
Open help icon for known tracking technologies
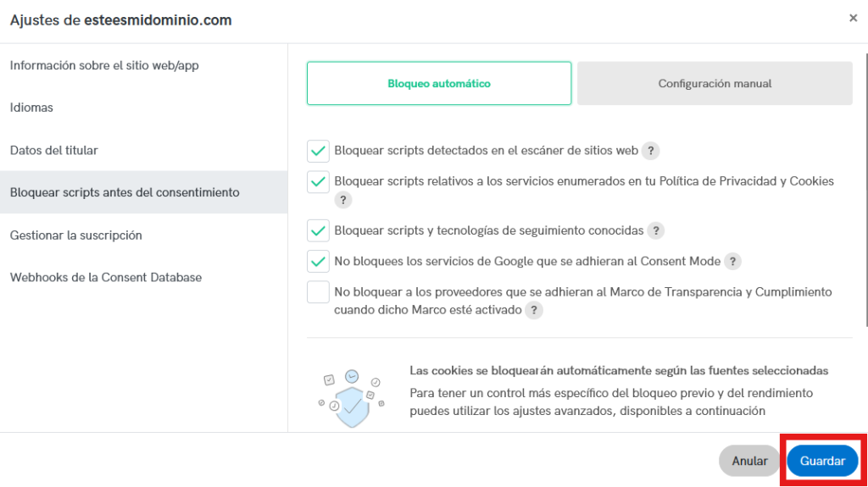pos(656,230)
